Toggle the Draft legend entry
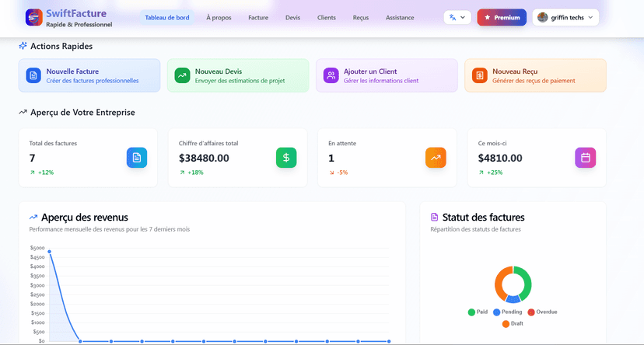Viewport: 644px width, 345px height. (x=513, y=324)
